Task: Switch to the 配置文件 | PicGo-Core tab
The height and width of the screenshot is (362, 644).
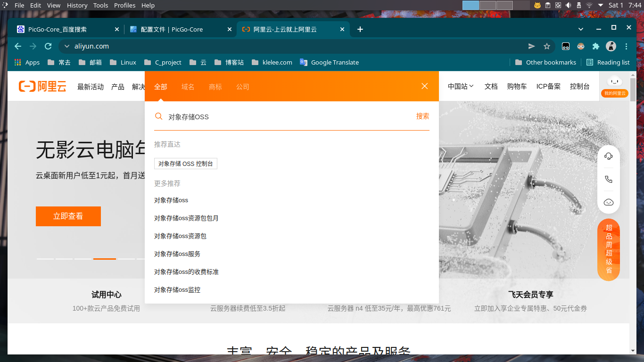Action: click(x=180, y=29)
